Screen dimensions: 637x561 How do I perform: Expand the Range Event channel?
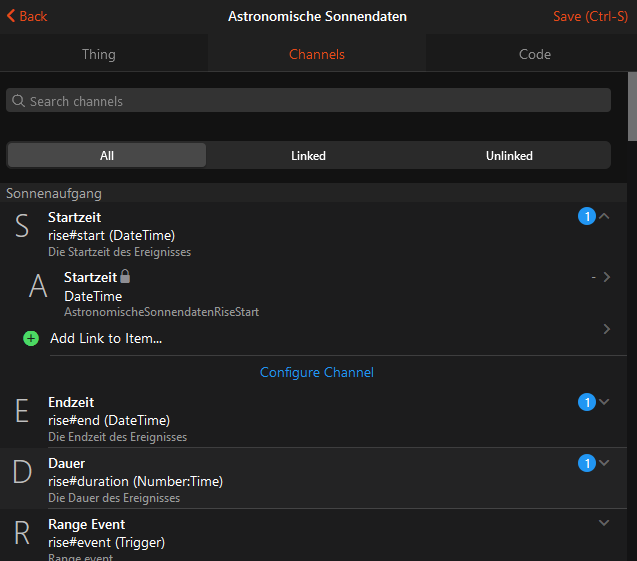(604, 523)
